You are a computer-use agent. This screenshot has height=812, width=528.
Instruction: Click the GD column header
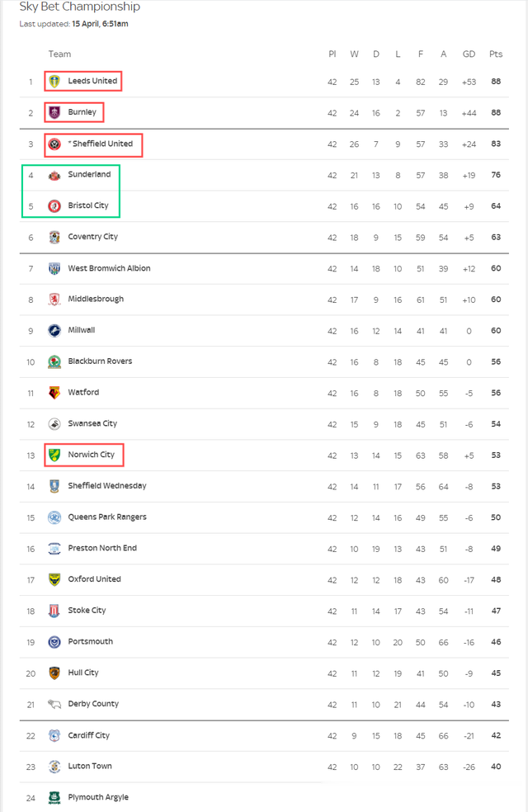(x=469, y=54)
